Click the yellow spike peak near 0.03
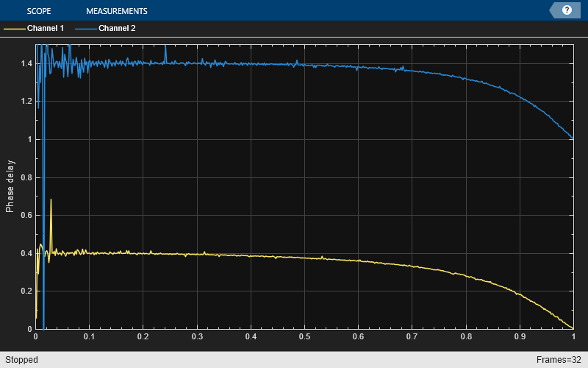The height and width of the screenshot is (368, 588). point(51,199)
